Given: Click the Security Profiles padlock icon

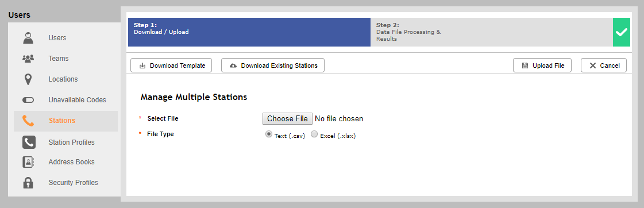Looking at the screenshot, I should tap(28, 183).
